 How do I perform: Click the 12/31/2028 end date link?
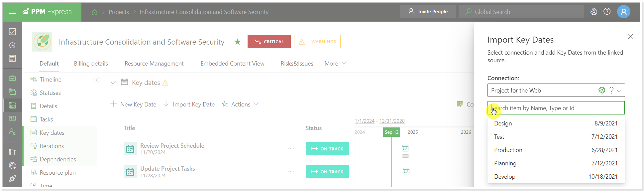(392, 121)
